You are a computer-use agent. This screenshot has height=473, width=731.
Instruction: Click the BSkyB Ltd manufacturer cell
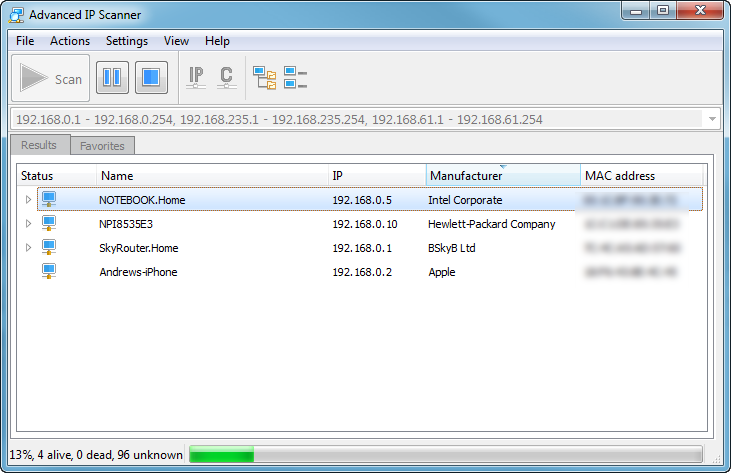pos(452,248)
